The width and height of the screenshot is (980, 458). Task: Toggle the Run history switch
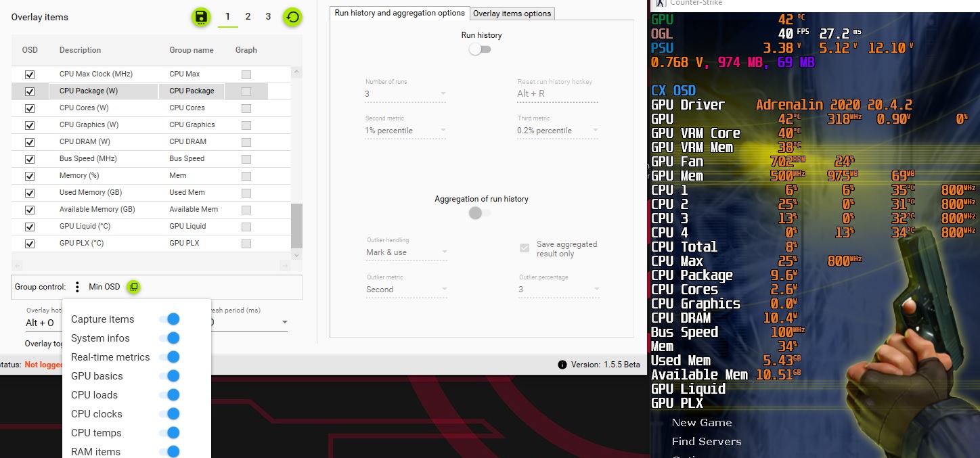pyautogui.click(x=481, y=49)
